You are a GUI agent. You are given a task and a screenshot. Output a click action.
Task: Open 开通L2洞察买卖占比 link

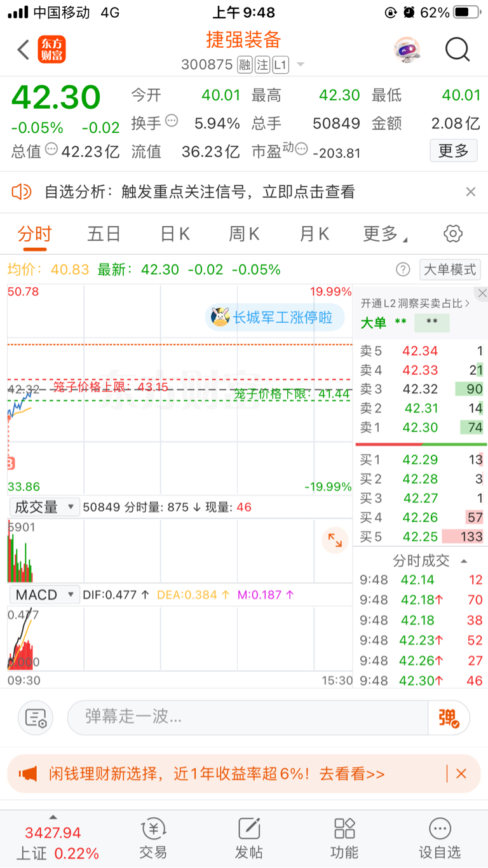click(416, 303)
